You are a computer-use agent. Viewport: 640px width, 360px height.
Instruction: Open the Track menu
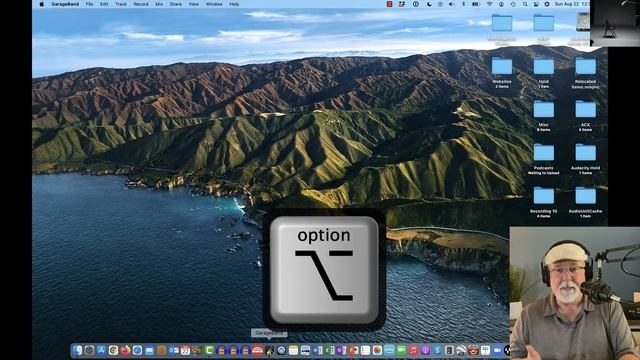[121, 4]
